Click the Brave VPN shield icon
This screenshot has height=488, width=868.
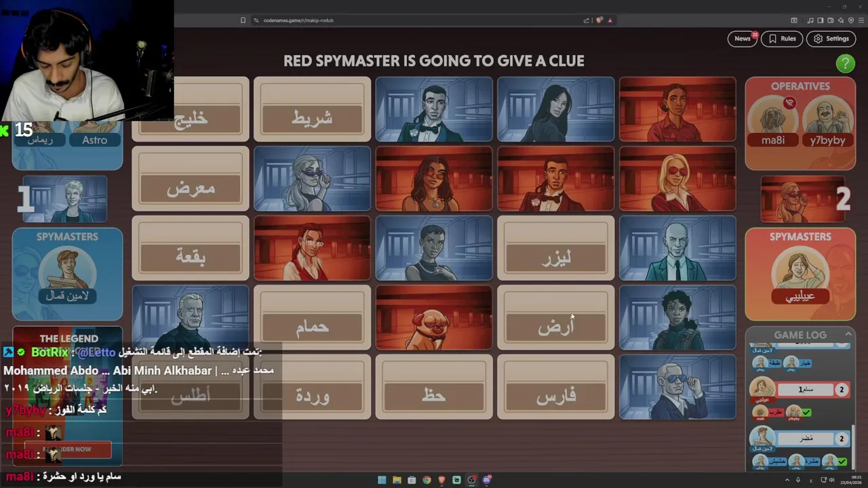851,20
